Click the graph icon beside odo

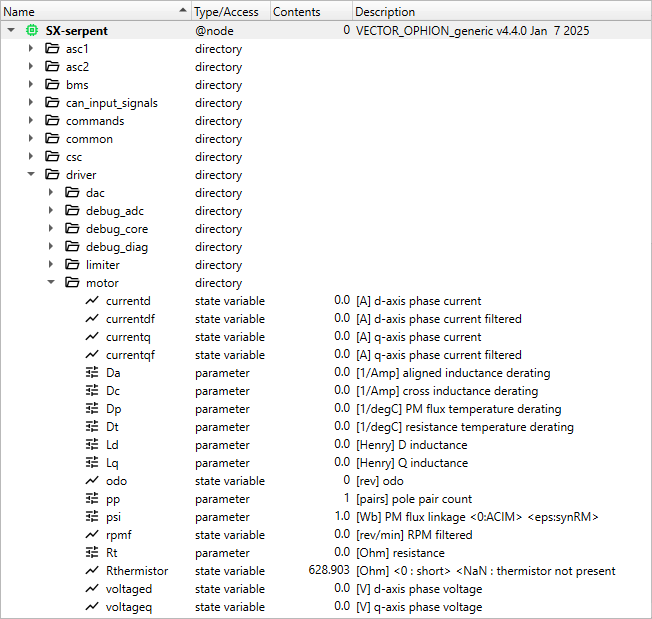[92, 481]
